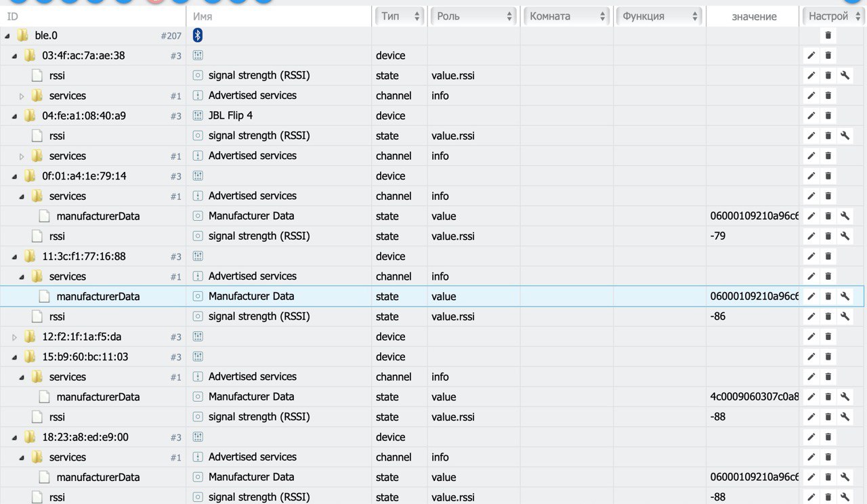The height and width of the screenshot is (504, 867).
Task: Select the 18:23:a8:ed:e9:00 device ID
Action: pos(85,437)
